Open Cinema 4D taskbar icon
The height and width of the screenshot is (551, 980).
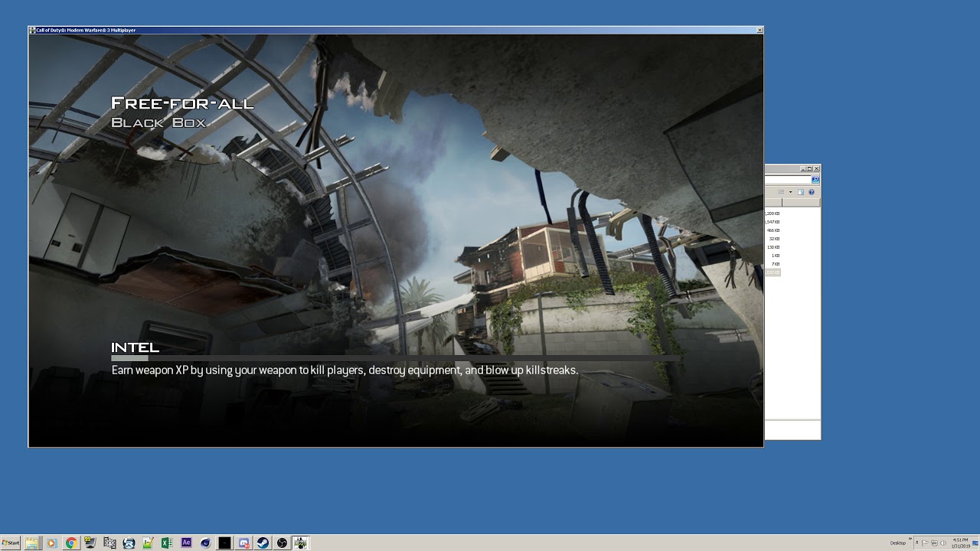click(205, 543)
